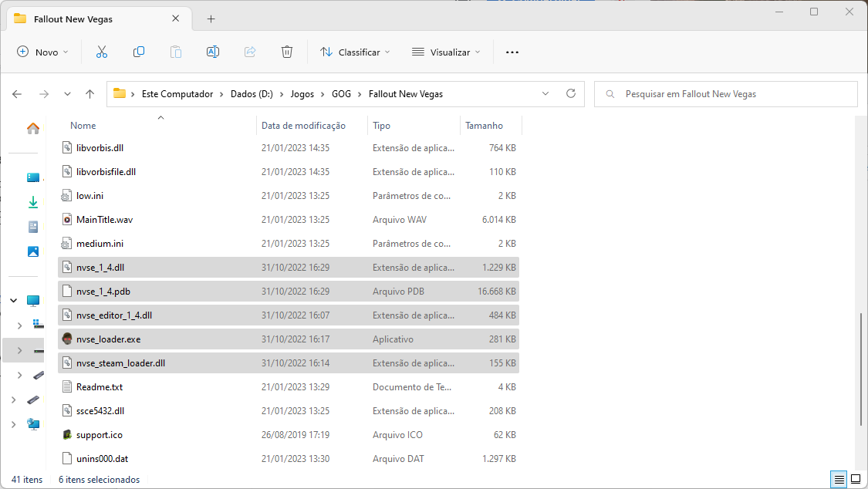Collapse the This PC tree node
This screenshot has height=489, width=868.
(13, 300)
